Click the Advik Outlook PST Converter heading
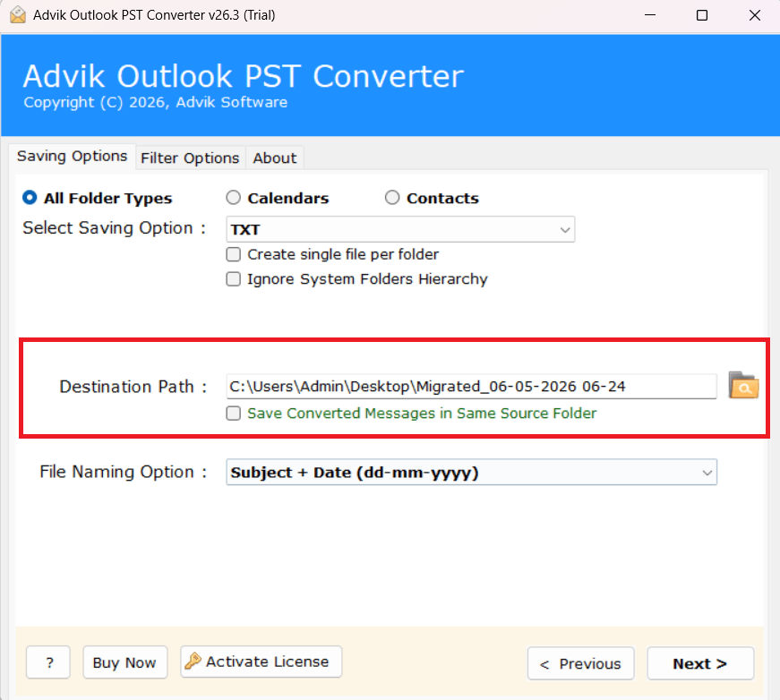 coord(244,76)
